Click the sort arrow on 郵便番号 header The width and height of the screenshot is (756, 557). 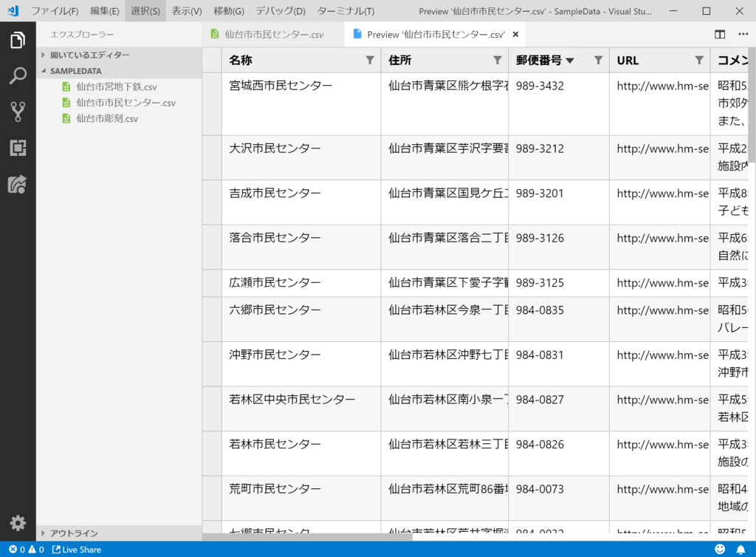(x=570, y=61)
